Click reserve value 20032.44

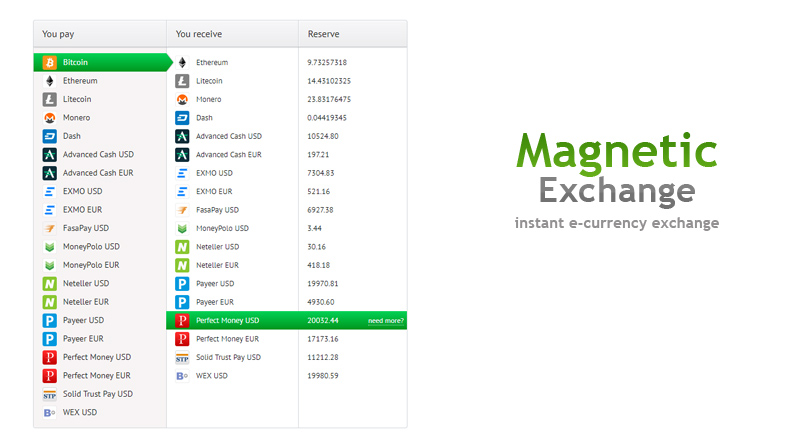click(x=323, y=320)
